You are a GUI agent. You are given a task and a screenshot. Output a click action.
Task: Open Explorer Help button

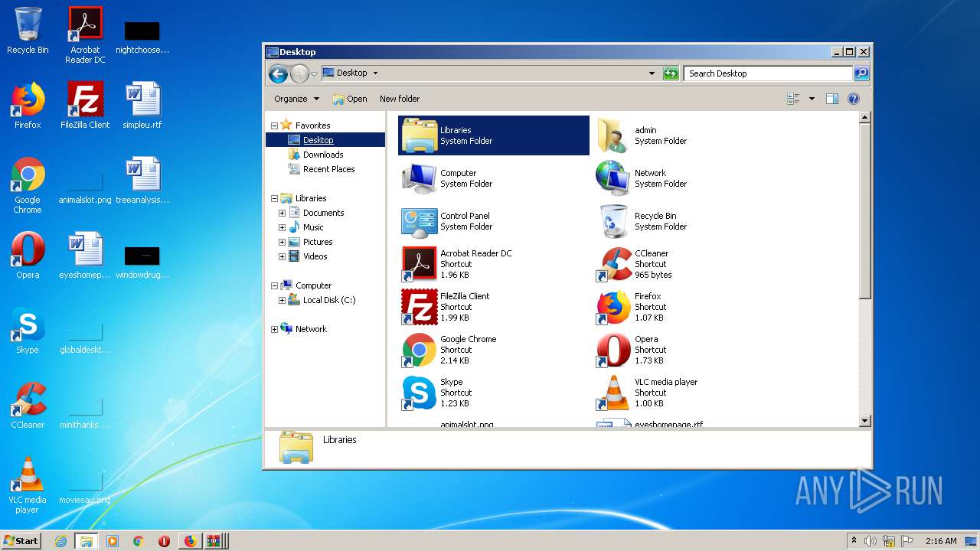[x=854, y=99]
